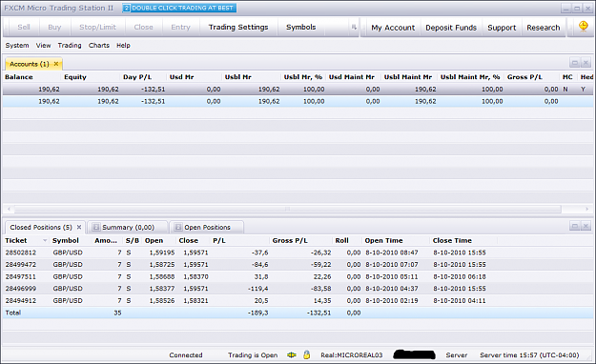
Task: Click the connection status icon in status bar
Action: pos(292,354)
